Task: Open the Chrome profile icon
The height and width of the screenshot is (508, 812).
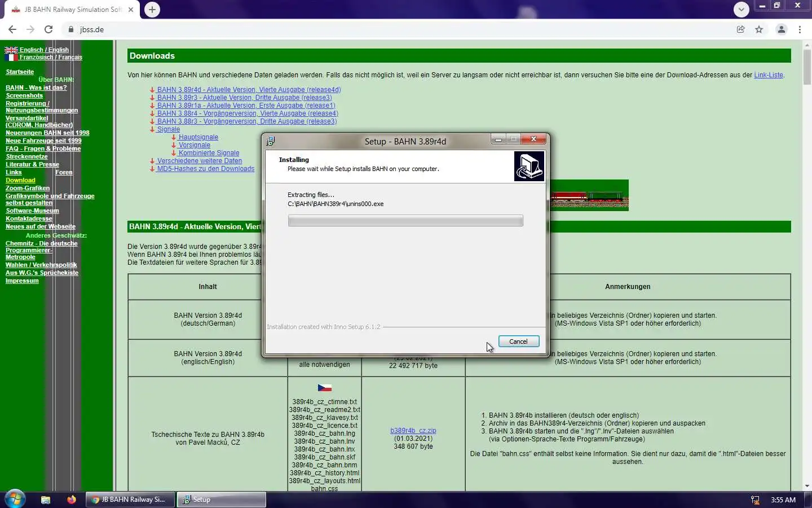Action: pyautogui.click(x=782, y=29)
